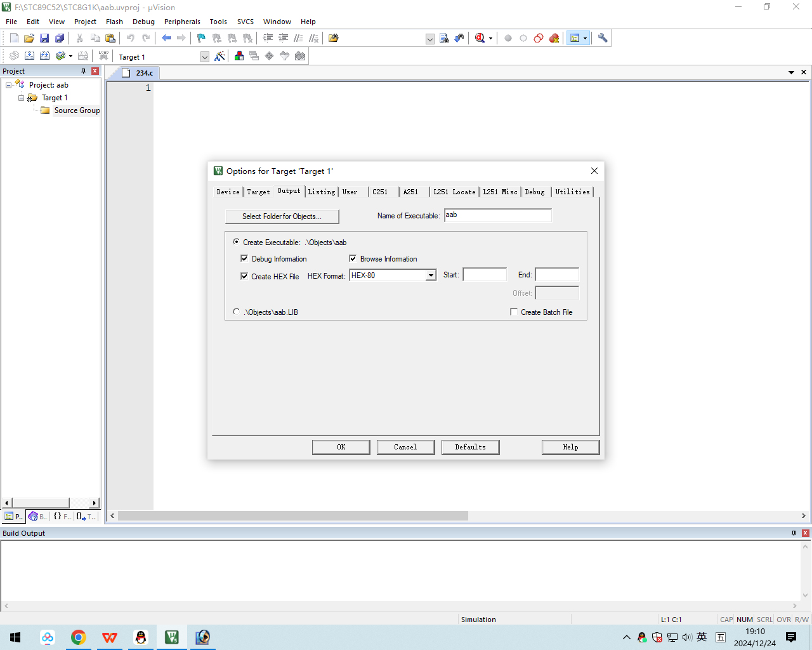Viewport: 812px width, 650px height.
Task: Open WPS Office from the taskbar
Action: click(110, 637)
